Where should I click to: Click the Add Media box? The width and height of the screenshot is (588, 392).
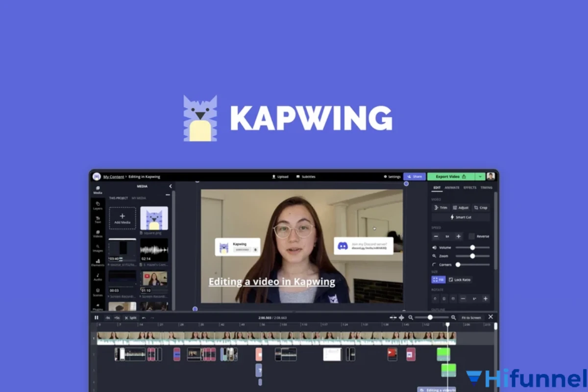pyautogui.click(x=122, y=218)
